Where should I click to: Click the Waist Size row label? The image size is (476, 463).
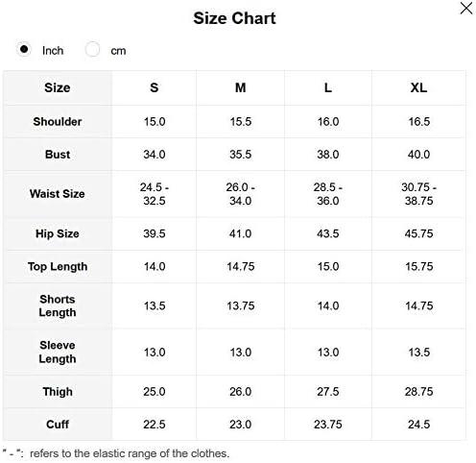[58, 194]
